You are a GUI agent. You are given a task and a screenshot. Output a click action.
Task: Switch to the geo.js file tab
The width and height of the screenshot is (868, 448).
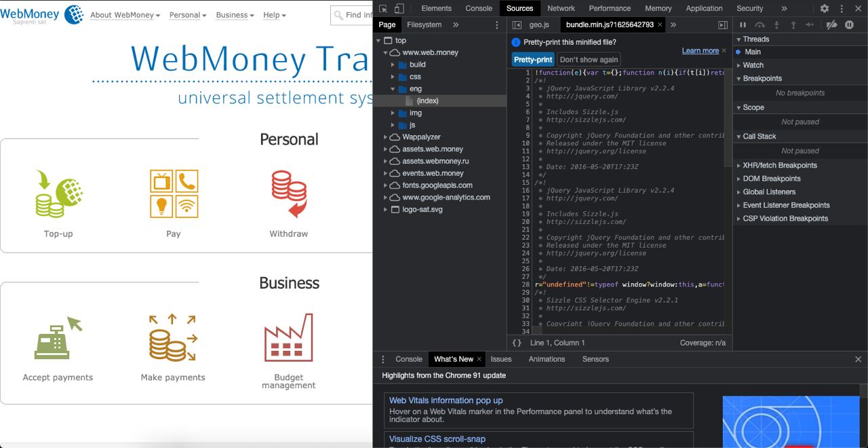point(539,24)
